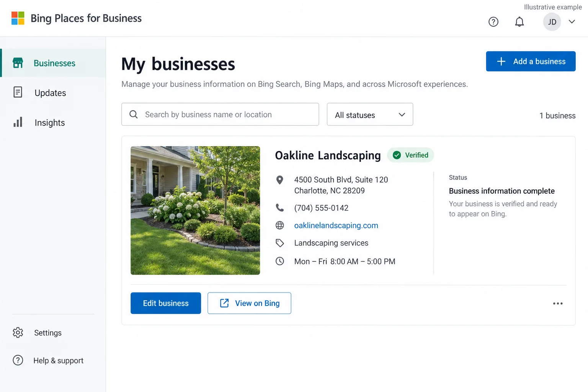Click the magnifier search icon
This screenshot has width=588, height=392.
(134, 114)
